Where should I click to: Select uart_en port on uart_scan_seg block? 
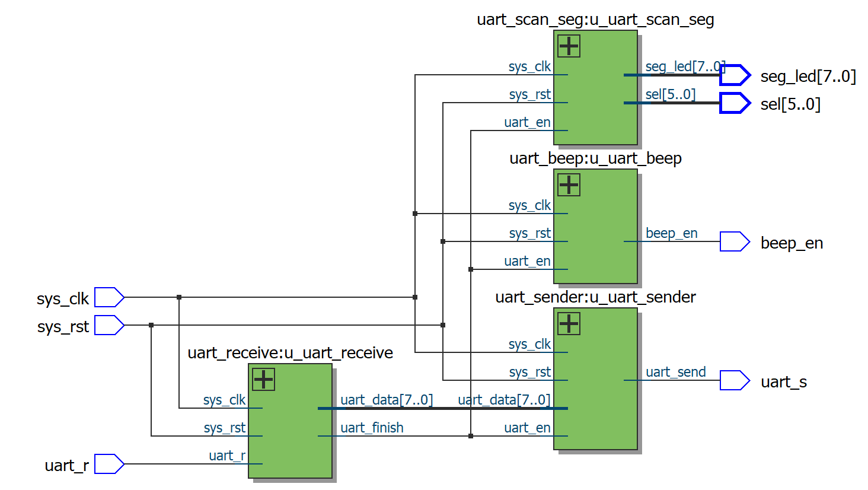pos(527,122)
